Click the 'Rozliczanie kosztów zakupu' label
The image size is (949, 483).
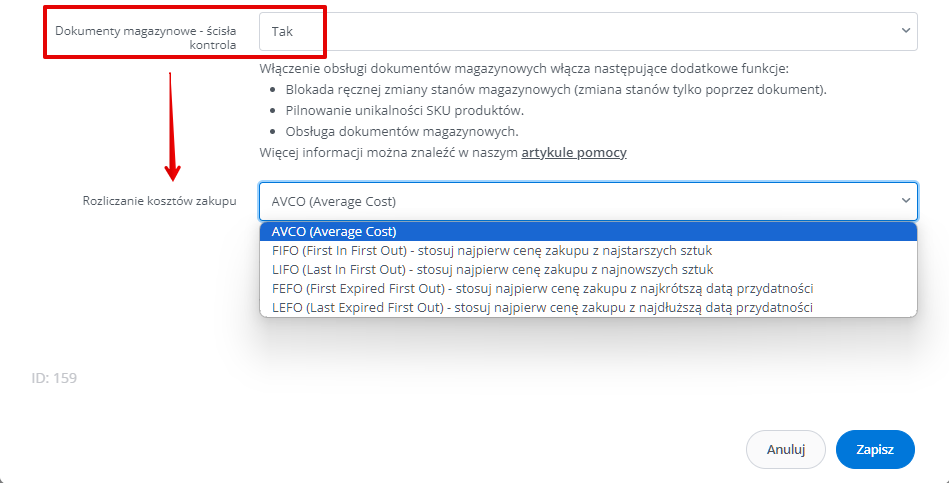pos(160,201)
